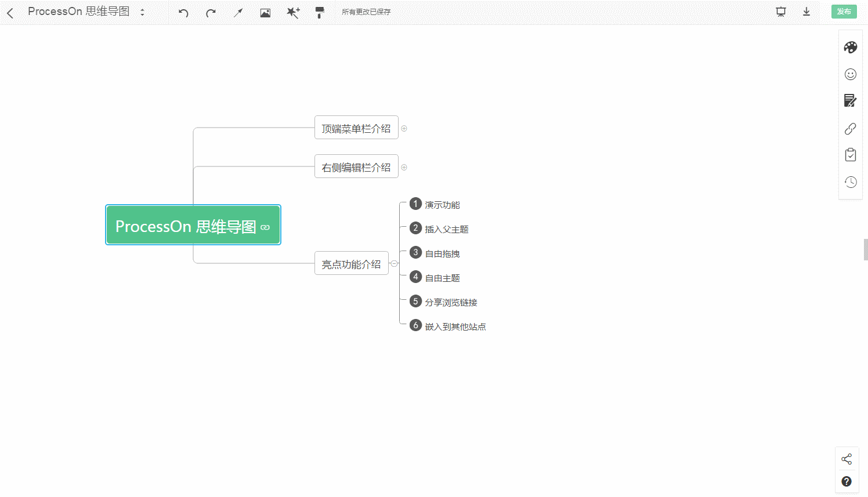Open the file title dropdown menu
Screen dimensions: 868x497
pos(142,12)
